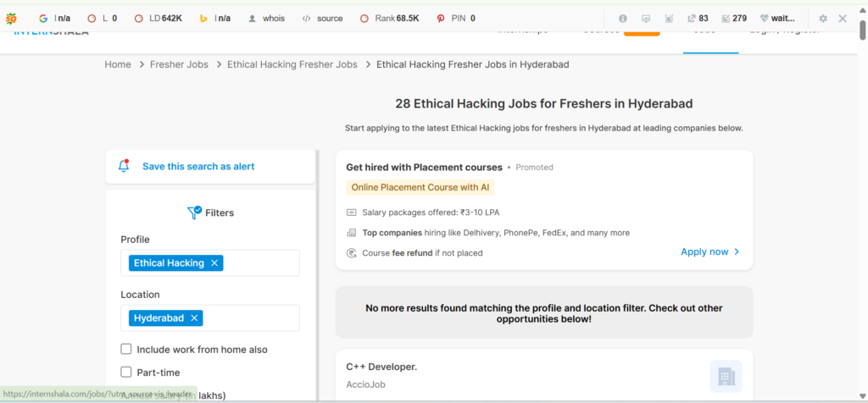Click the AccioJob company logo placeholder
Image resolution: width=868 pixels, height=403 pixels.
tap(726, 377)
